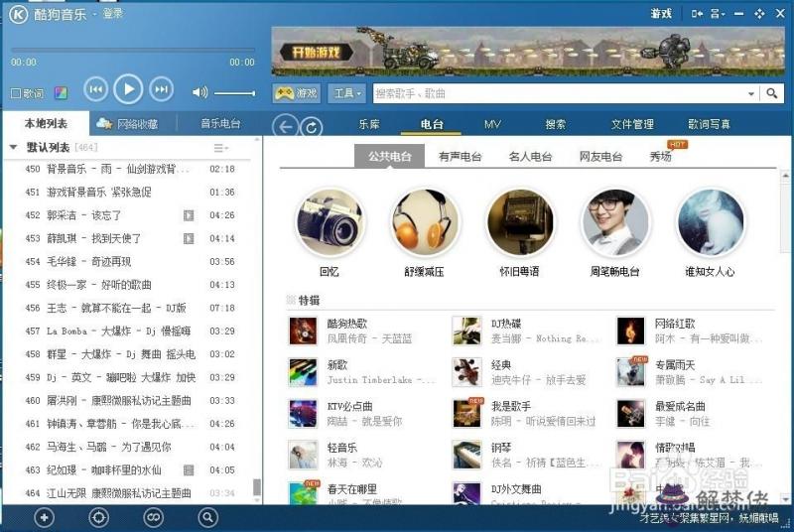Open 经典 channel icon
Viewport: 794px width, 532px height.
(x=466, y=372)
